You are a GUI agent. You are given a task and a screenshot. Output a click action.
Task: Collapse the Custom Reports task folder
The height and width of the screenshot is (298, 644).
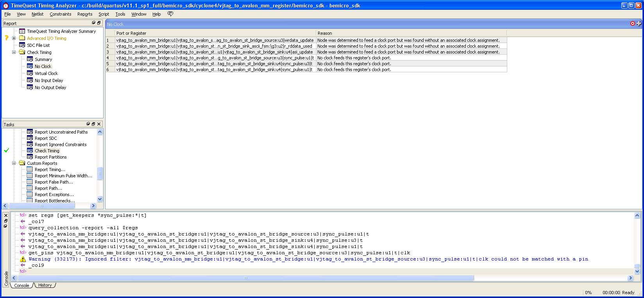pos(14,163)
